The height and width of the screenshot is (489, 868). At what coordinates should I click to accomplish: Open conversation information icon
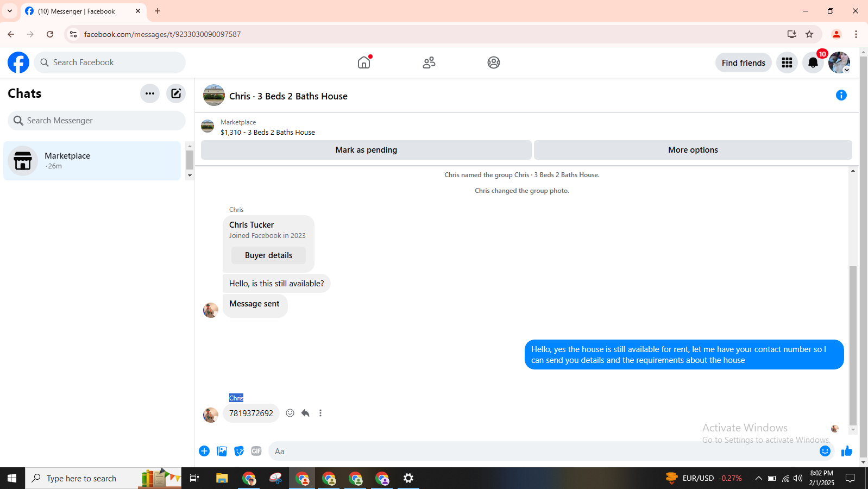tap(841, 95)
